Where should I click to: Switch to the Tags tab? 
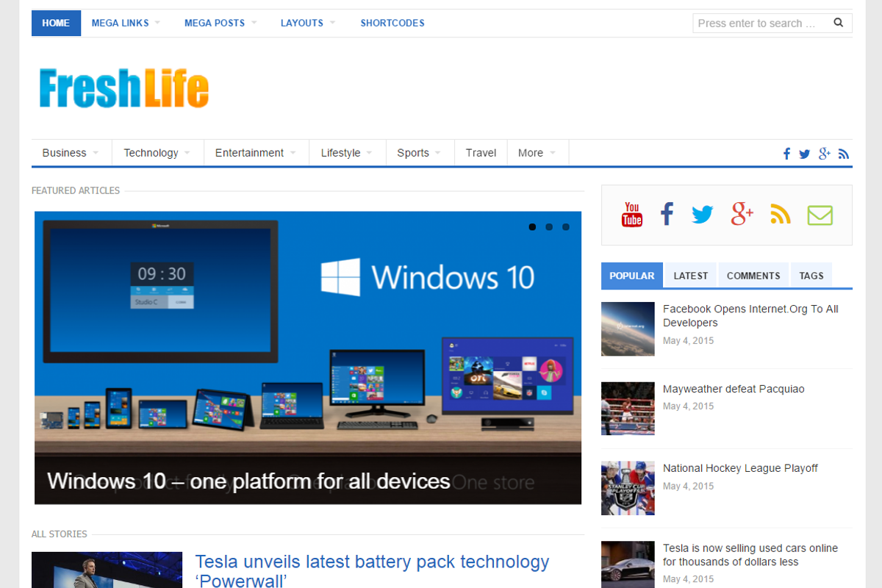pos(811,276)
